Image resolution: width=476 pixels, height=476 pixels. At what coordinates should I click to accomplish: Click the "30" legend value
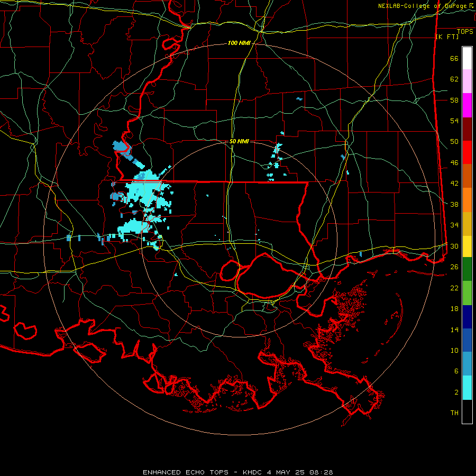pyautogui.click(x=454, y=246)
